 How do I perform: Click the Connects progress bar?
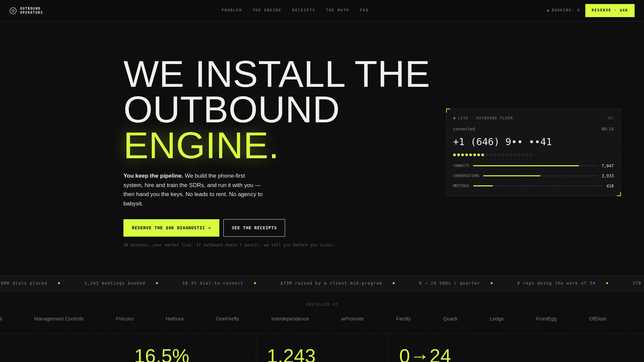point(535,166)
